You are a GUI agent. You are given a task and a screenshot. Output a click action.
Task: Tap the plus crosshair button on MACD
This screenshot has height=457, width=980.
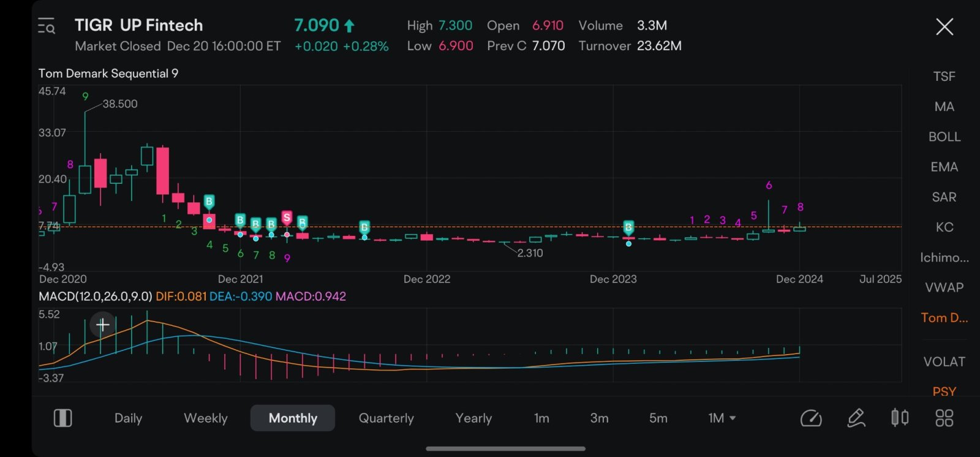pyautogui.click(x=102, y=325)
